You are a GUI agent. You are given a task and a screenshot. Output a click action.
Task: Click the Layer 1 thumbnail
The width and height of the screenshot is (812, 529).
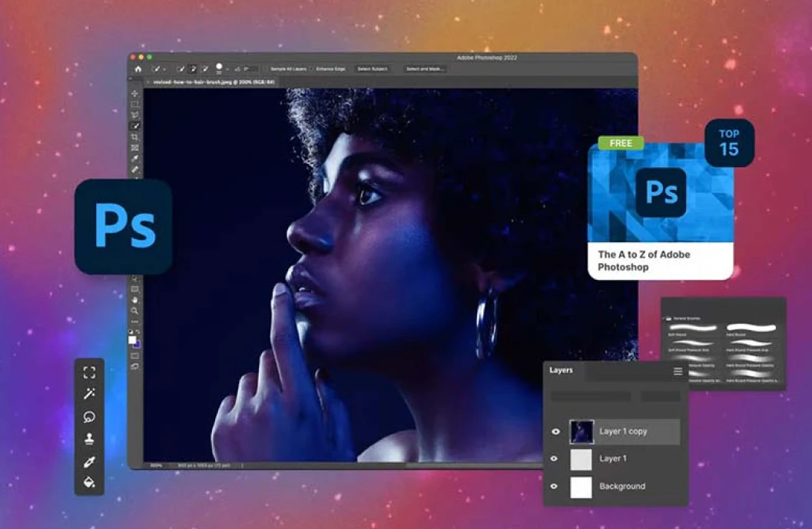581,460
